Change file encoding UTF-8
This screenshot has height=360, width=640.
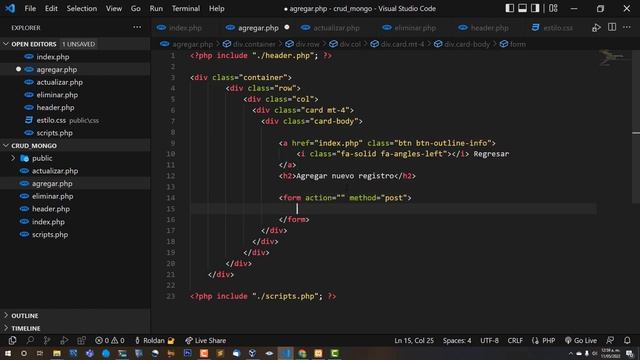pos(489,340)
